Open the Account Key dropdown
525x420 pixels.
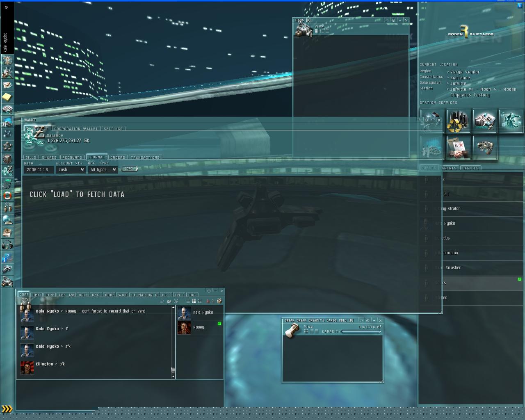71,169
